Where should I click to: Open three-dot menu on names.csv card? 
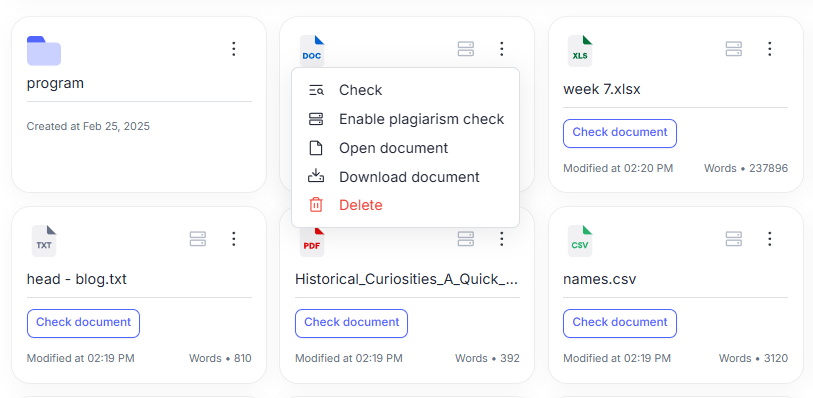point(769,239)
